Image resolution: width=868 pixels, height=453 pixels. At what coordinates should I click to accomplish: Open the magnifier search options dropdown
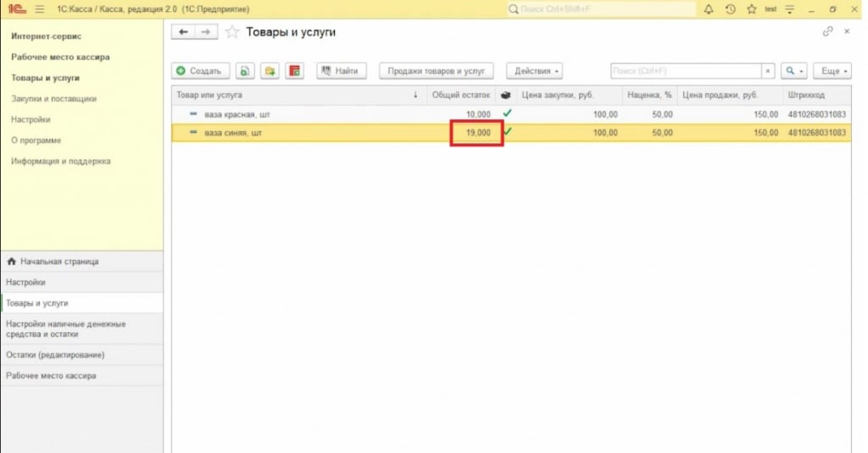793,71
